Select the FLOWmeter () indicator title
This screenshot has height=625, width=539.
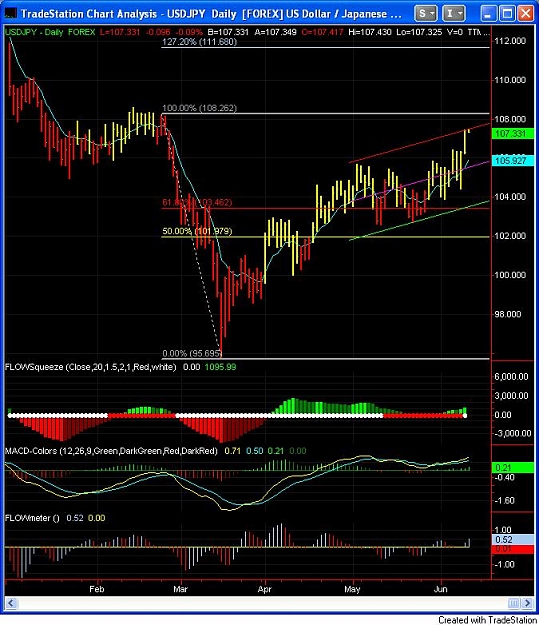[x=32, y=518]
